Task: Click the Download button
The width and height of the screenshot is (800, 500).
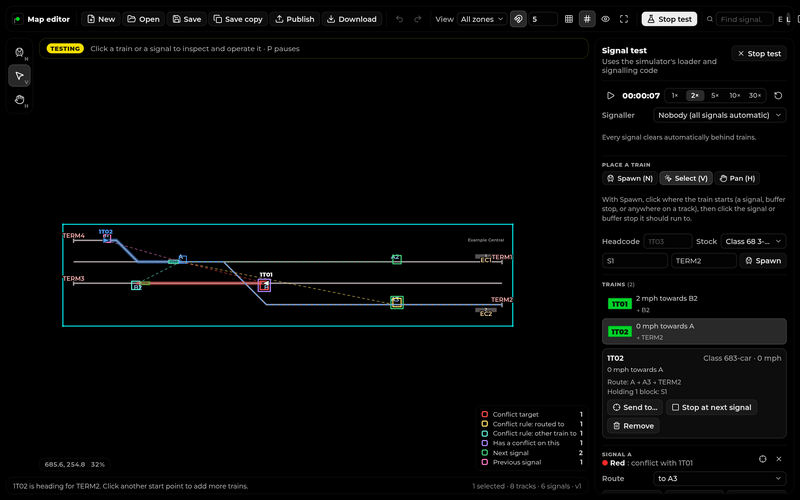Action: click(x=352, y=19)
